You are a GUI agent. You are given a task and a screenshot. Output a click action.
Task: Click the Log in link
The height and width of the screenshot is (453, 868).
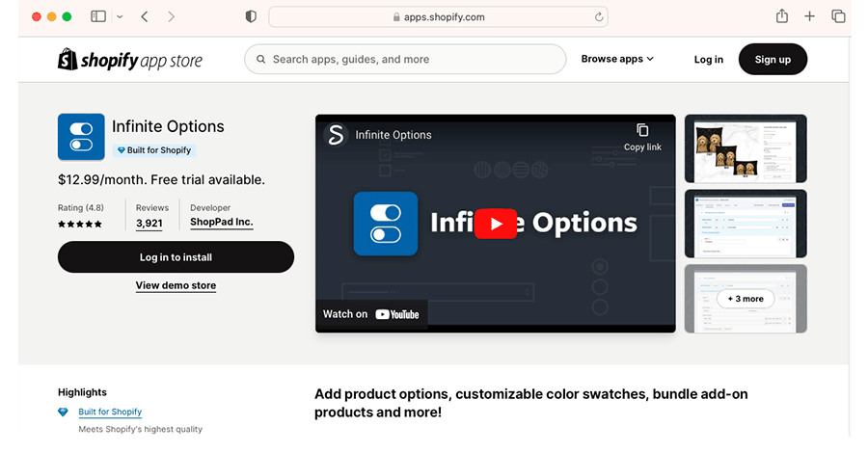click(x=709, y=59)
